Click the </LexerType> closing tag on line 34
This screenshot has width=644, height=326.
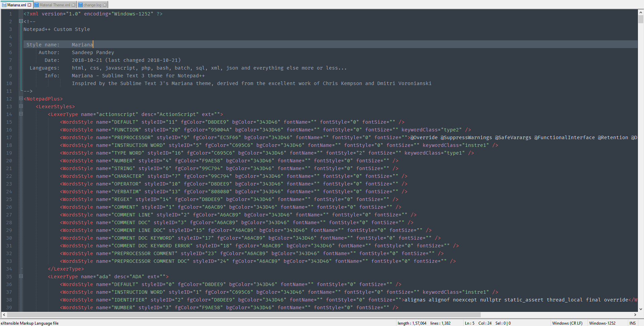(x=66, y=269)
